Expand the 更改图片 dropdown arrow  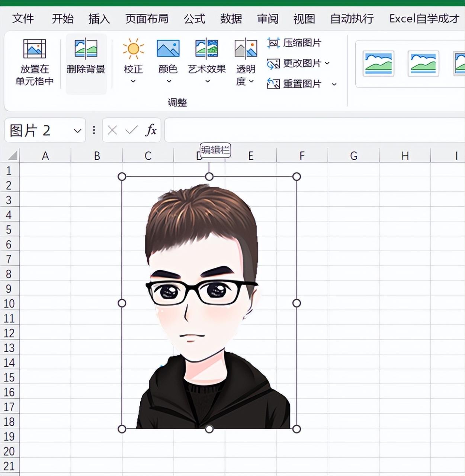pos(327,64)
